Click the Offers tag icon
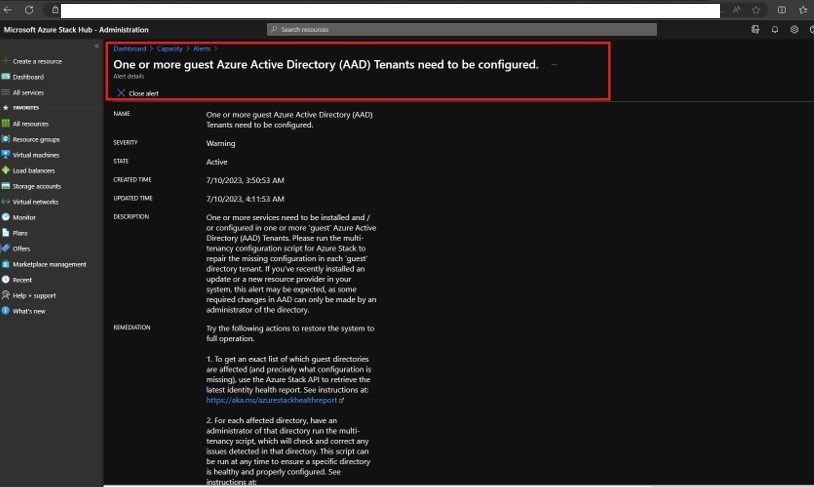 tap(6, 248)
